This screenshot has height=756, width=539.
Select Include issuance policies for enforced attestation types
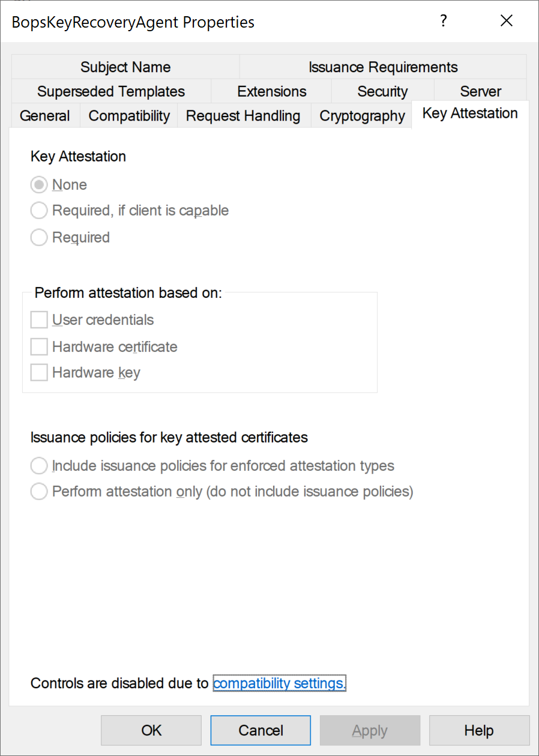[39, 466]
